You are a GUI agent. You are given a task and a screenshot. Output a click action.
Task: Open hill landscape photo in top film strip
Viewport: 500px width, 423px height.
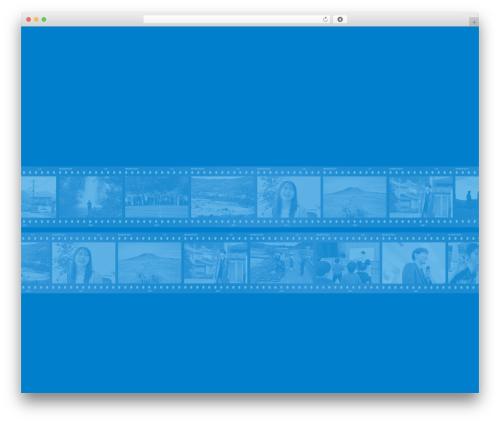[355, 197]
